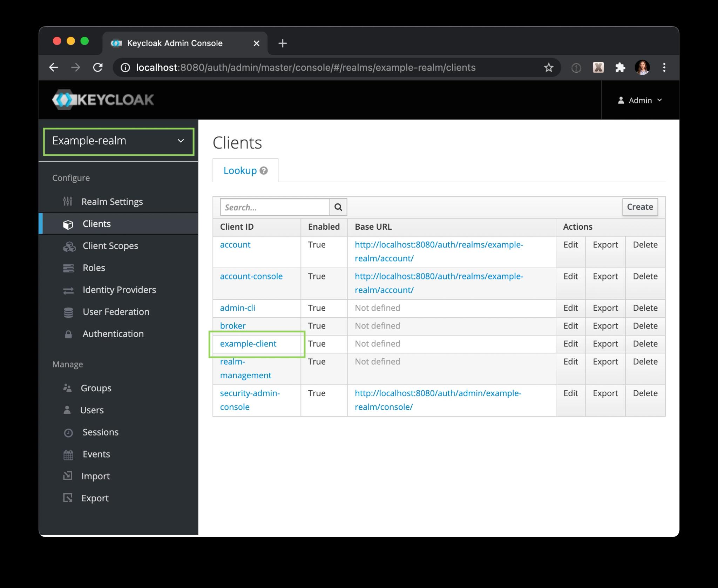This screenshot has width=718, height=588.
Task: Bookmark this page with star icon
Action: pos(548,67)
